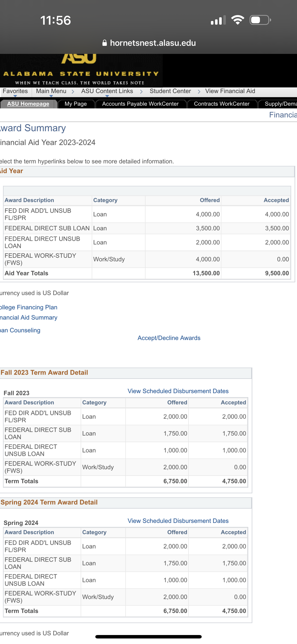Select the Aid Year Totals offered 13,500.00
The image size is (297, 644).
206,273
